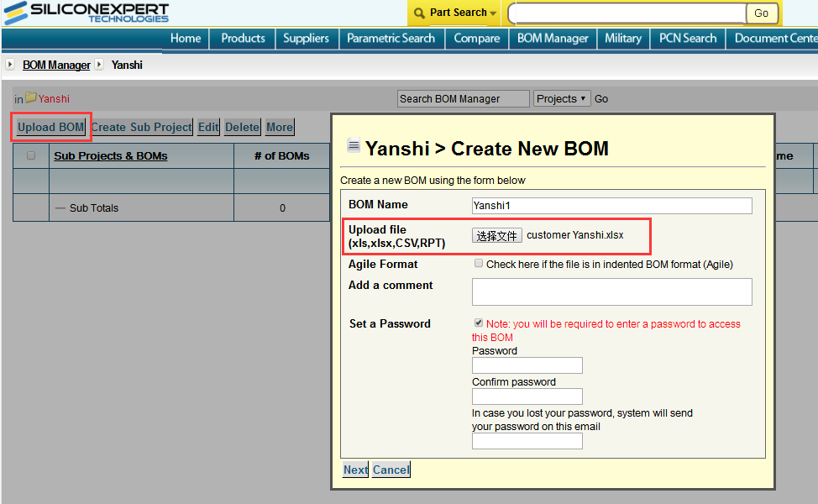Click the customer Yanshi.xlsx file name
The width and height of the screenshot is (818, 504).
(575, 235)
